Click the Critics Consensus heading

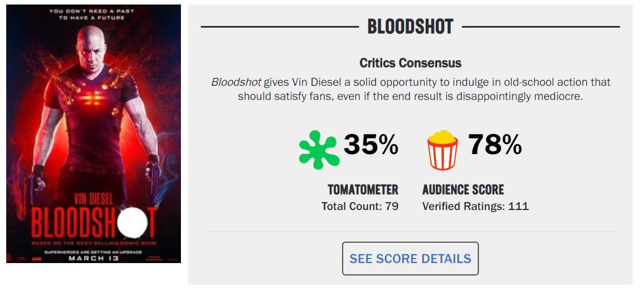point(410,63)
